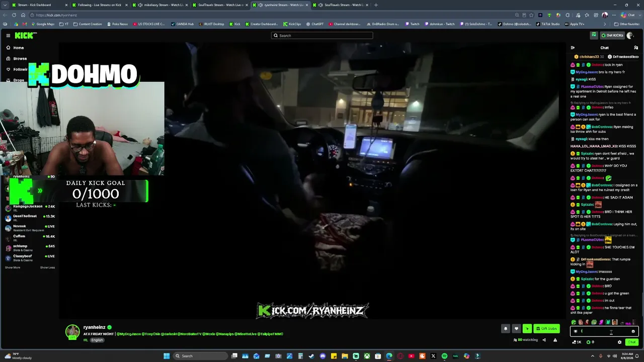The width and height of the screenshot is (644, 362).
Task: Open the ChatGPT bookmark
Action: (x=314, y=24)
